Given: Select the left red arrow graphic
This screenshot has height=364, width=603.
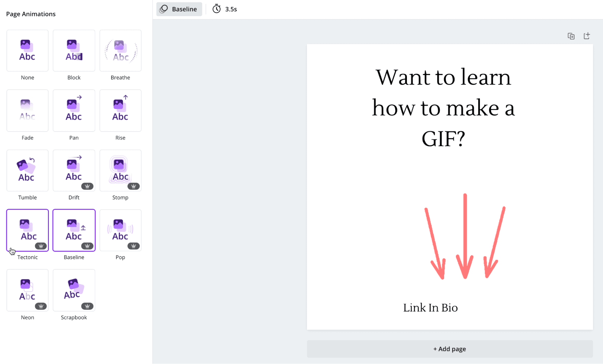Looking at the screenshot, I should click(435, 243).
